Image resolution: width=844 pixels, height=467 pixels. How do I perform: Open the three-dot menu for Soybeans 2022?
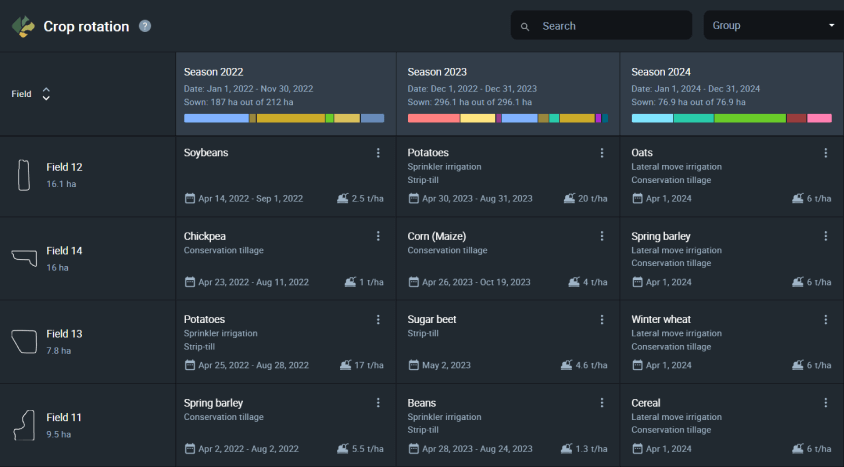point(378,153)
